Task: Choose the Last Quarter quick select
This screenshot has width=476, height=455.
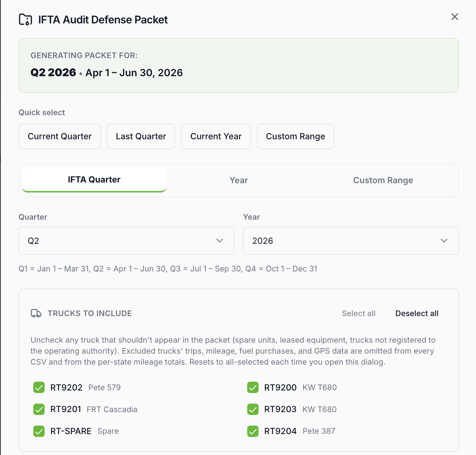Action: click(x=141, y=136)
